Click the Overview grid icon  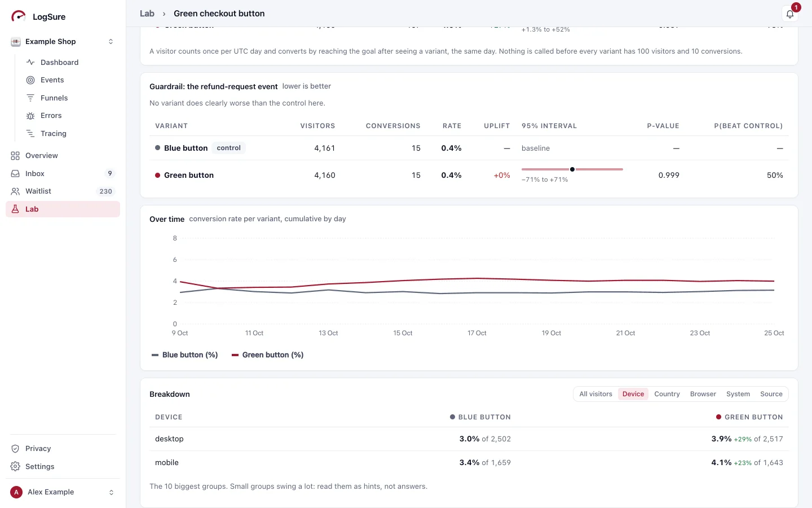click(x=15, y=156)
